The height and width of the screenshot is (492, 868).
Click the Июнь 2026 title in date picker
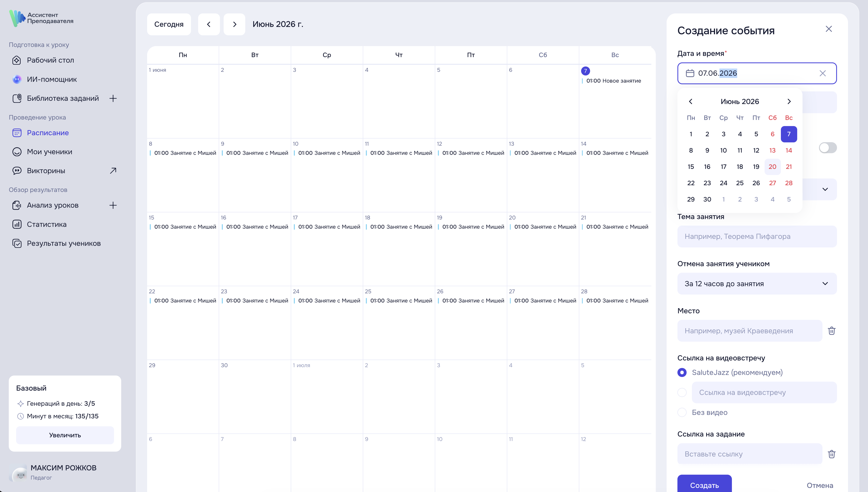(x=740, y=101)
